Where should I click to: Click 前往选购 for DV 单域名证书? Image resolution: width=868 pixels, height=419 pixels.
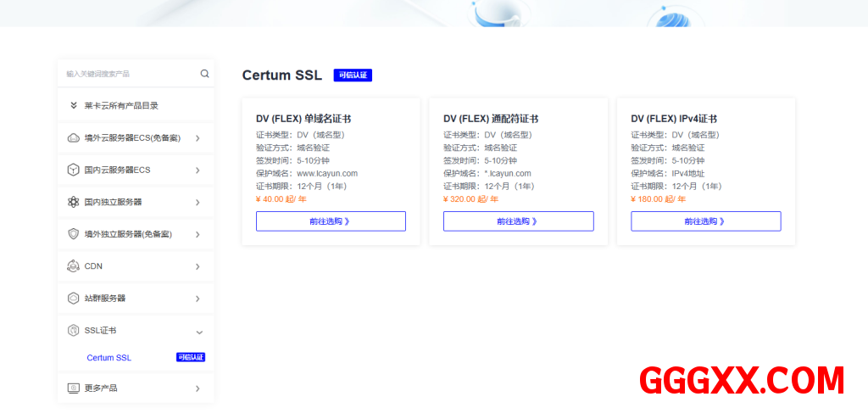click(331, 221)
